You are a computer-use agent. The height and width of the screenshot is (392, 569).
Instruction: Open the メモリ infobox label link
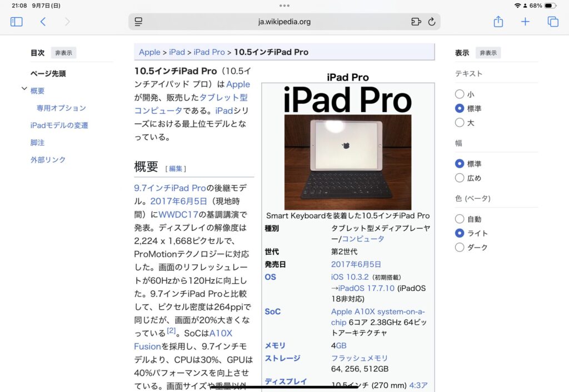point(275,345)
